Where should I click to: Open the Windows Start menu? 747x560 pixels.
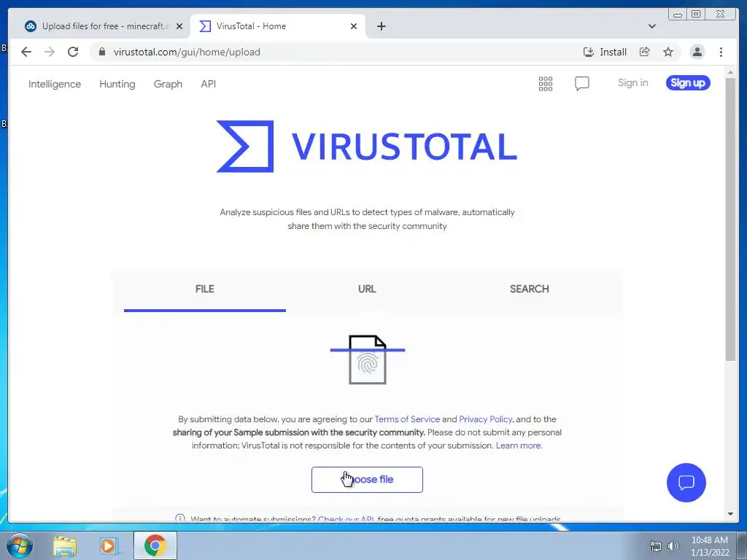20,545
